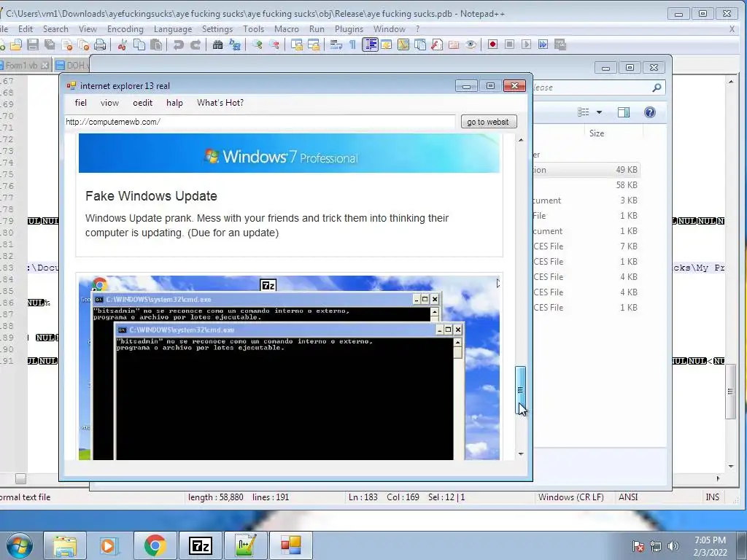Screen dimensions: 747x560
Task: Toggle file monitoring eye icon
Action: [x=471, y=44]
